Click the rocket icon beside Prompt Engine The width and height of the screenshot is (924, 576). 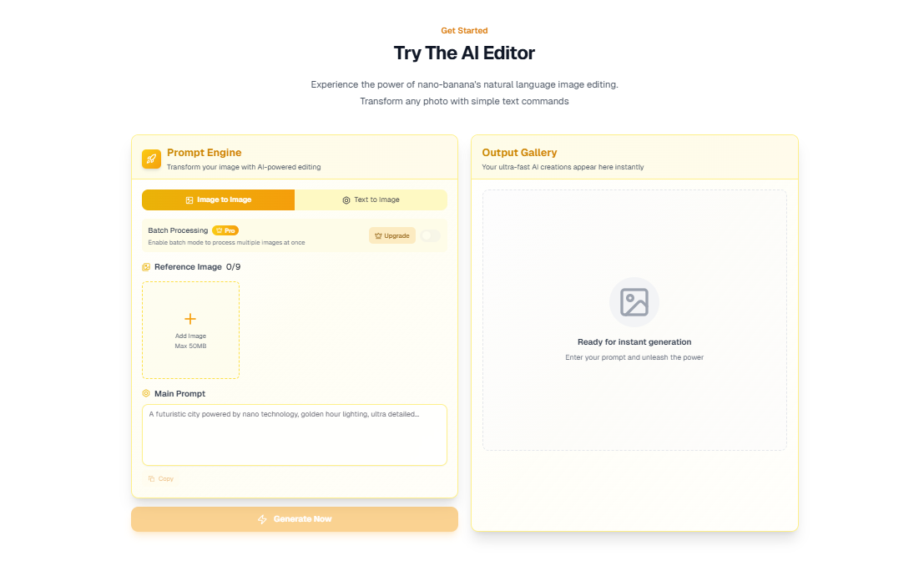[151, 159]
